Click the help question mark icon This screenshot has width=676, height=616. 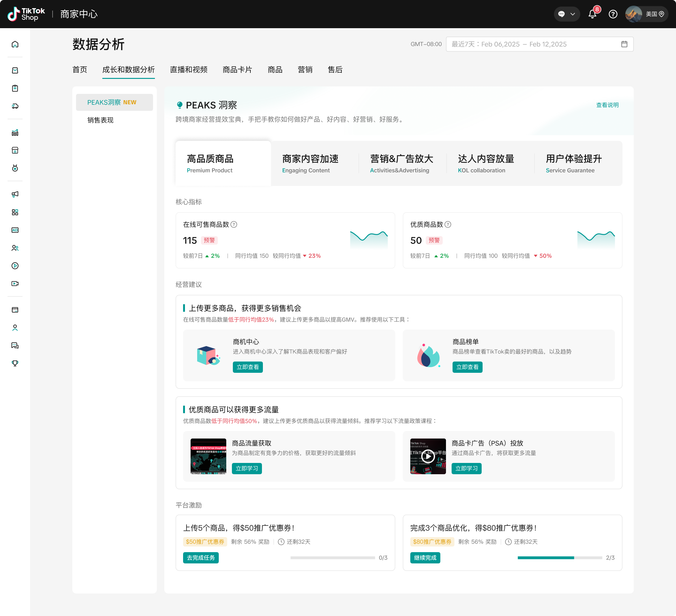point(613,14)
